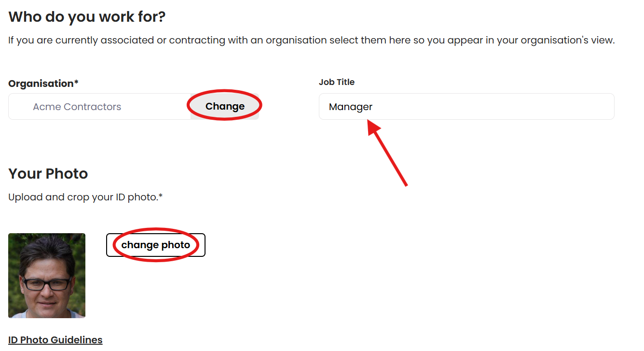
Task: Click the word "Manager" in Job Title
Action: 351,107
